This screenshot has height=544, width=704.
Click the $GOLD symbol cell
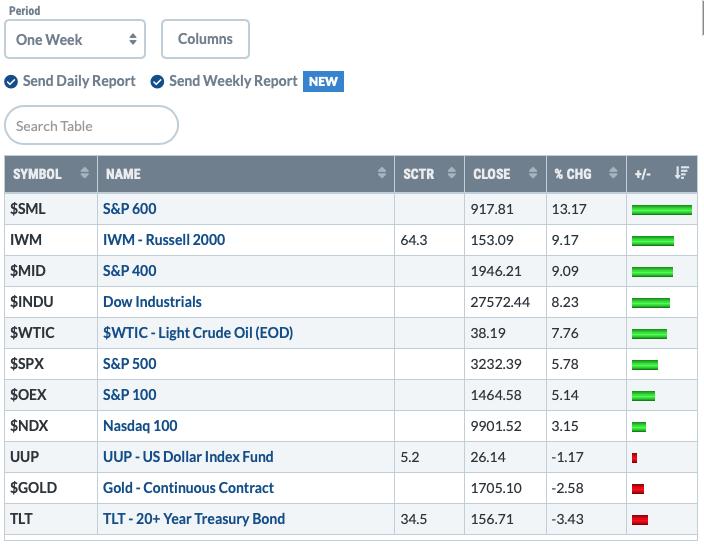coord(51,488)
